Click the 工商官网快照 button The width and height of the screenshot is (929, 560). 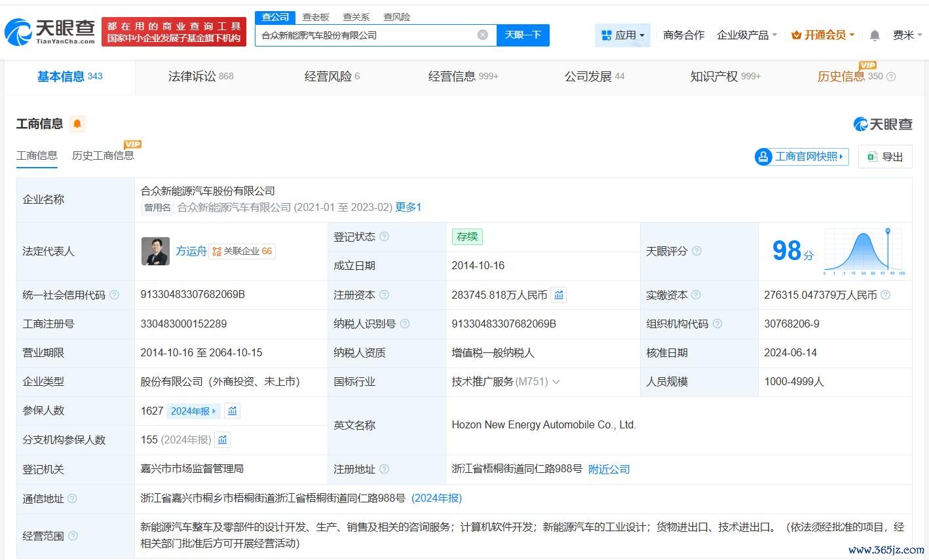click(802, 157)
